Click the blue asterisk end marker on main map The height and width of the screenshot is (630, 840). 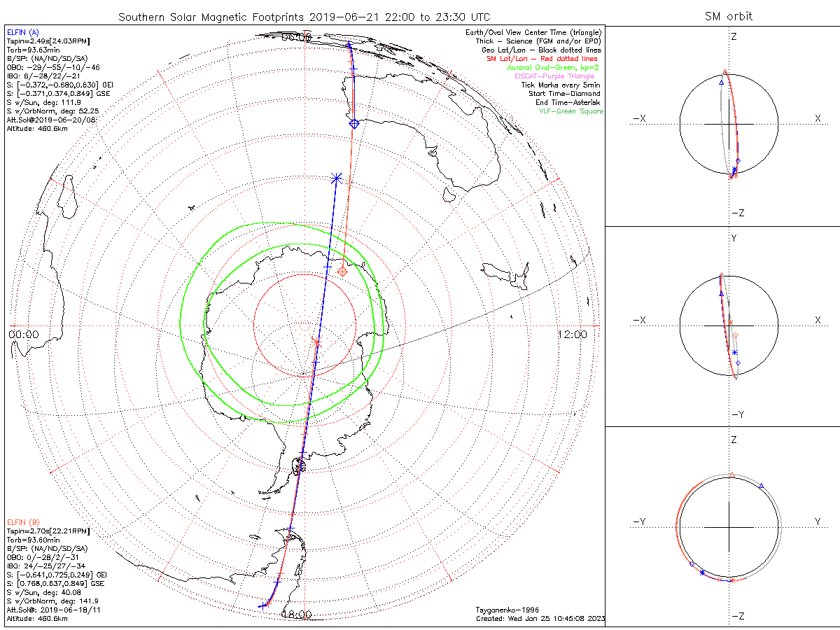click(336, 178)
